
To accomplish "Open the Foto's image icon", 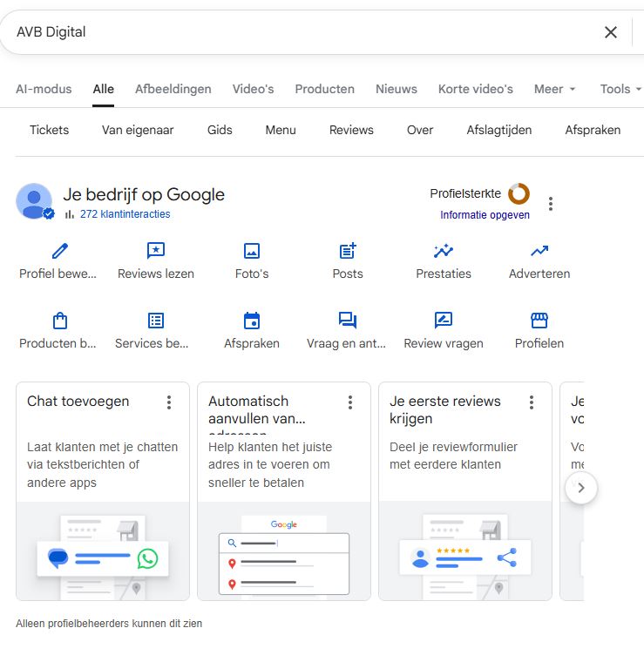I will pyautogui.click(x=252, y=251).
